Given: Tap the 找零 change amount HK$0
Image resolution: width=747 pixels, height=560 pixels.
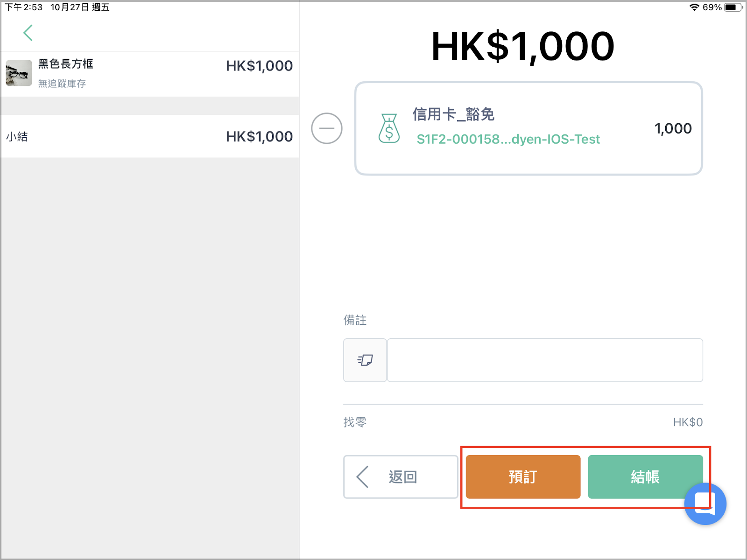Looking at the screenshot, I should point(688,422).
